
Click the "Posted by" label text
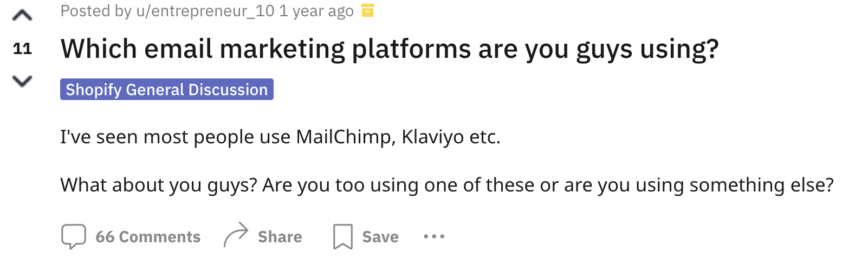tap(96, 11)
